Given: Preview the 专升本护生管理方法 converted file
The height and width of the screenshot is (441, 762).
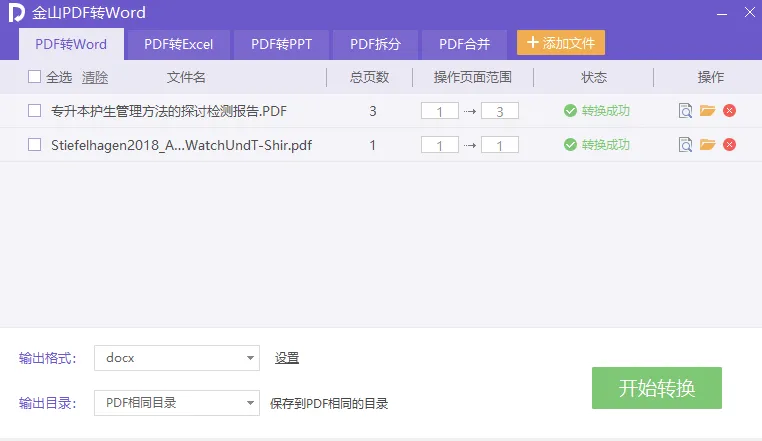Looking at the screenshot, I should pyautogui.click(x=685, y=111).
